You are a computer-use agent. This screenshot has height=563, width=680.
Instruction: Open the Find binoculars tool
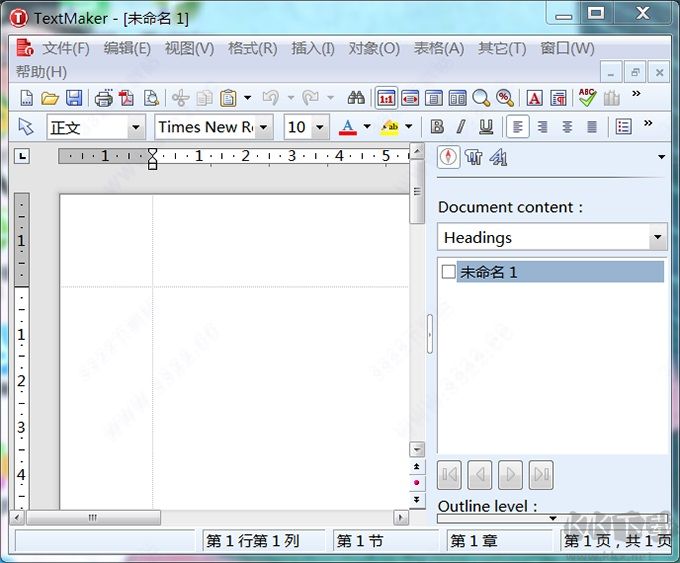point(355,98)
